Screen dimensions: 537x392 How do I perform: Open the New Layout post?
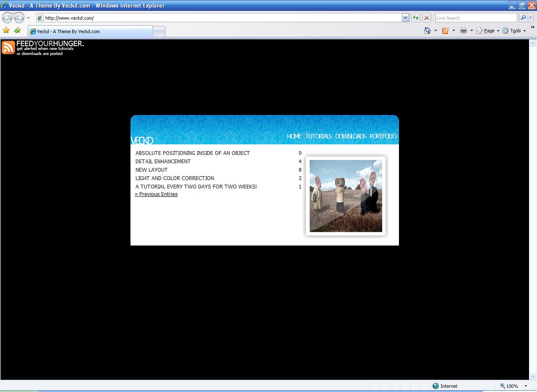click(151, 170)
